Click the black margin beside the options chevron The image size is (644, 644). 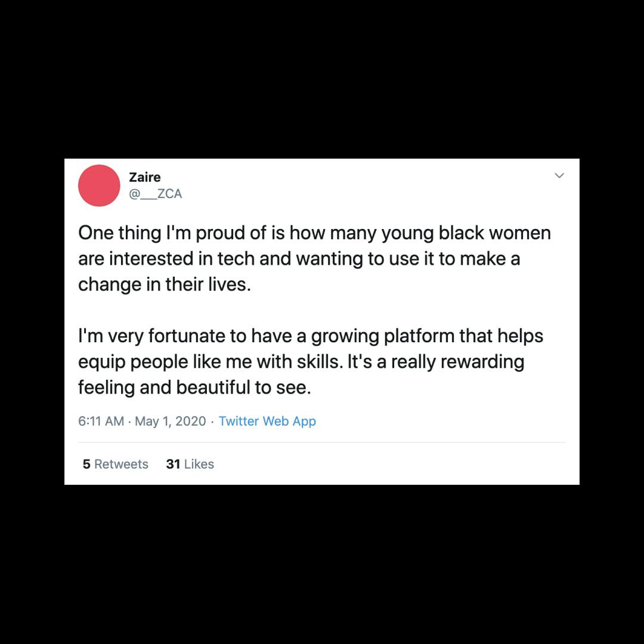pyautogui.click(x=612, y=176)
